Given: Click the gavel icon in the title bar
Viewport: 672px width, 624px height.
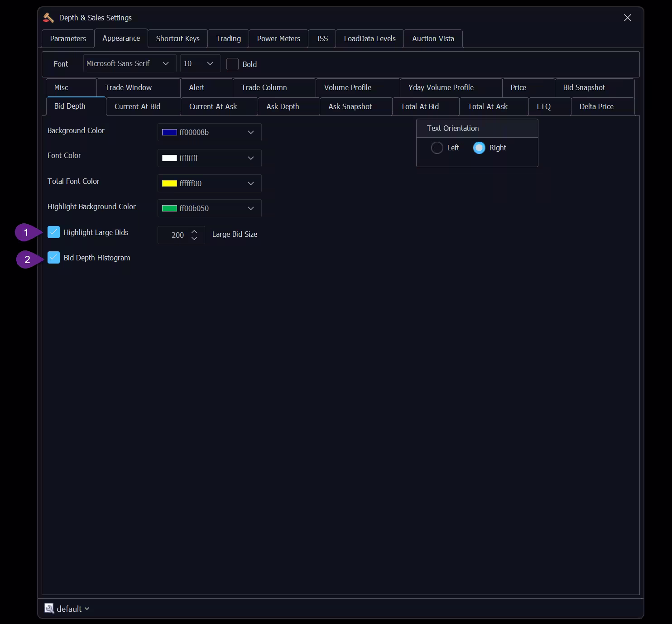Looking at the screenshot, I should 47,18.
